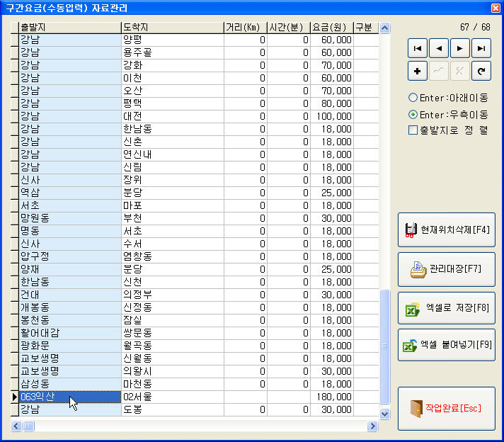Click the cancel edit X button
This screenshot has height=442, width=504.
[x=460, y=71]
